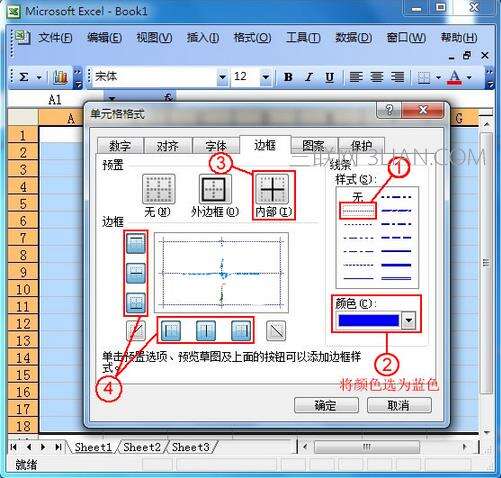
Task: Toggle bold formatting
Action: [288, 77]
